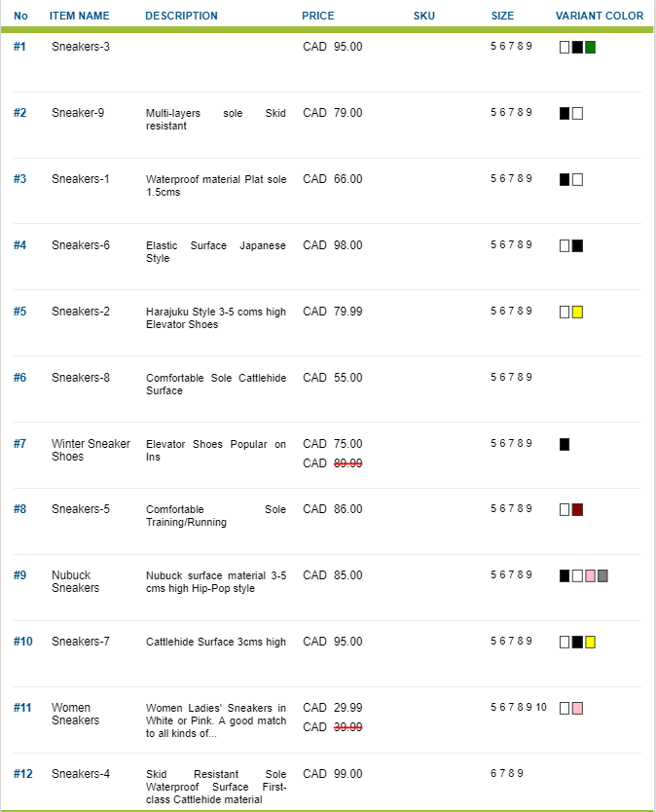Pick yellow swatch for Sneakers-2
The image size is (656, 812).
tap(577, 312)
